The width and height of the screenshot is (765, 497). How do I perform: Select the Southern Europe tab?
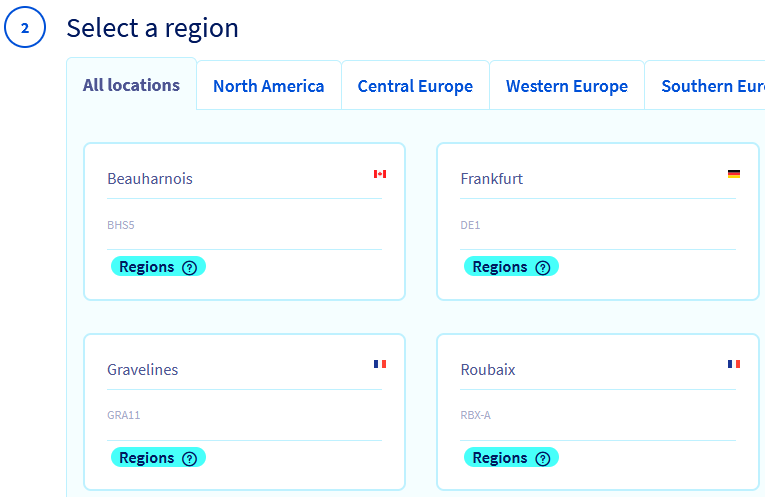click(x=710, y=86)
